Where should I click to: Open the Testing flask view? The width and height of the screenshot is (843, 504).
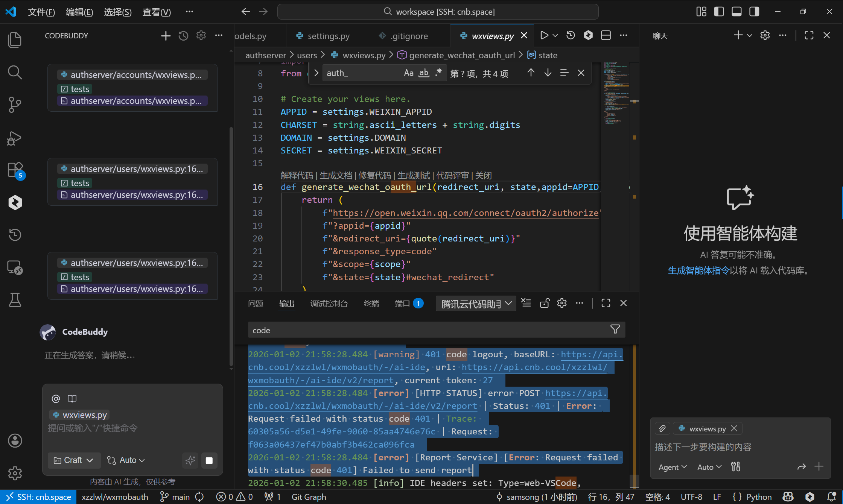[x=15, y=300]
